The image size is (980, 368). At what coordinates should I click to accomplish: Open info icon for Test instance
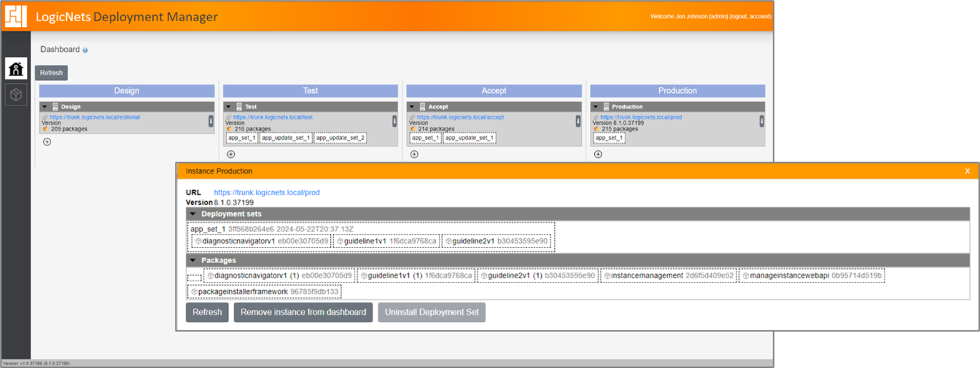click(x=394, y=121)
